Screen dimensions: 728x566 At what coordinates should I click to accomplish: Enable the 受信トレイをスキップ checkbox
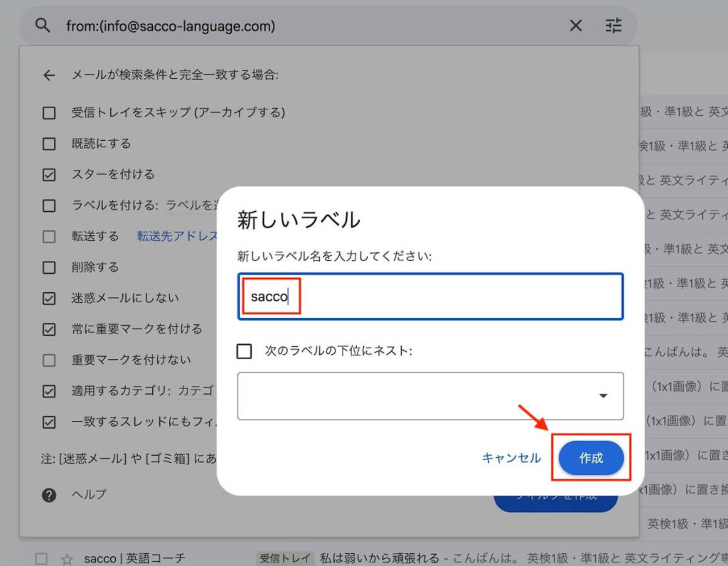[x=48, y=112]
